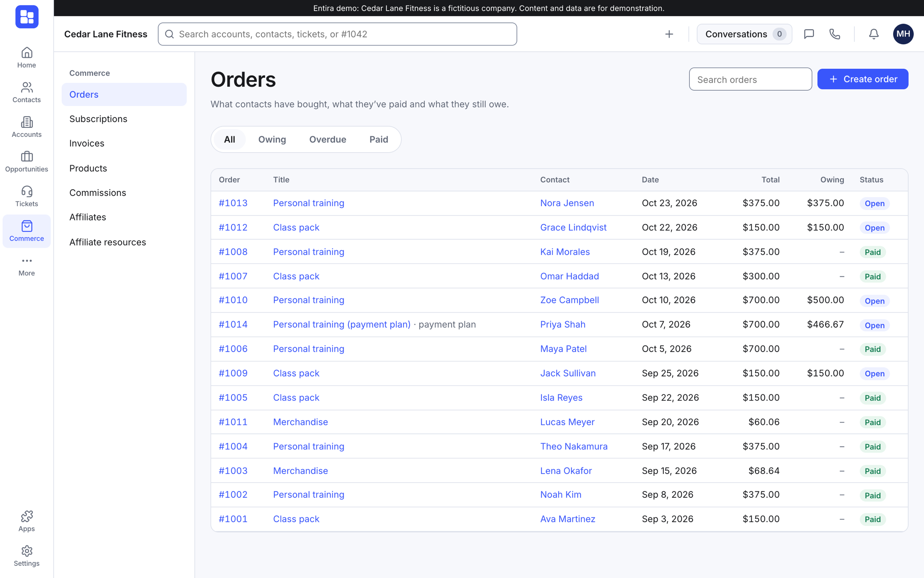Focus the Search orders field

[x=750, y=79]
